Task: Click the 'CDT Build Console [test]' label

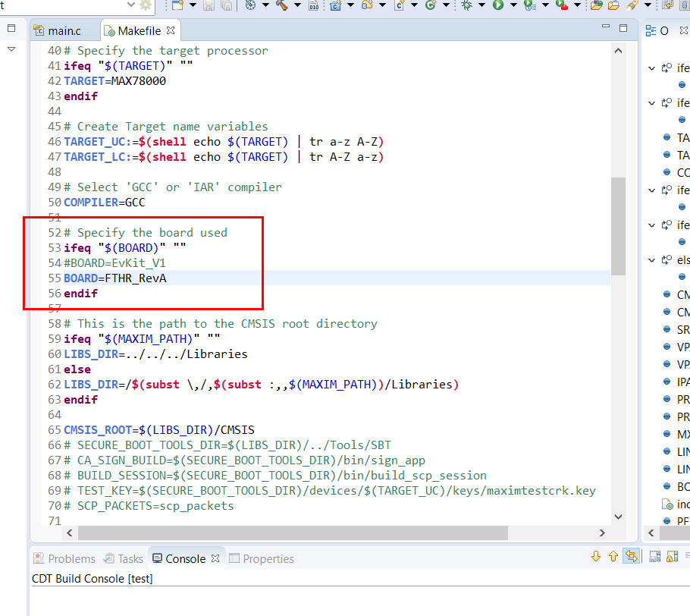Action: [93, 579]
